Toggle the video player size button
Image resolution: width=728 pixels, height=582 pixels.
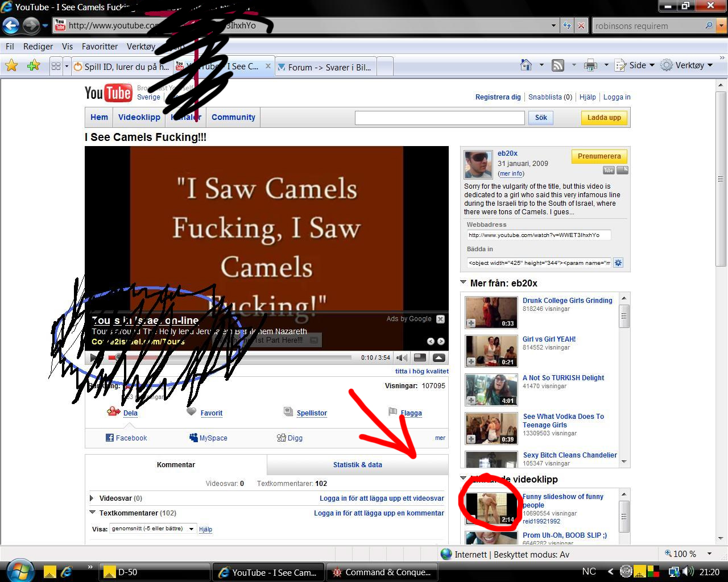[x=420, y=357]
